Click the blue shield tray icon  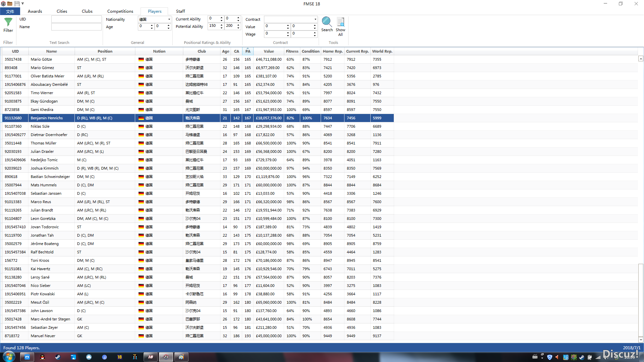549,357
